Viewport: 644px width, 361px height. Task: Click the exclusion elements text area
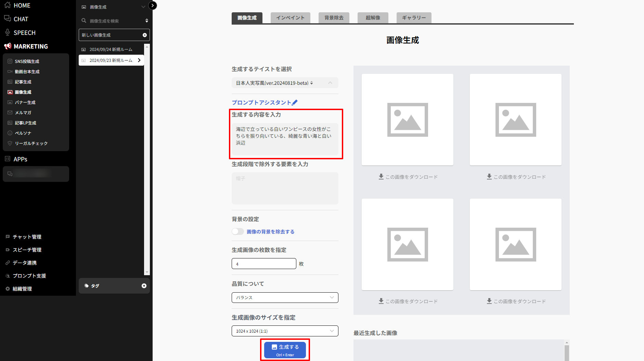pyautogui.click(x=285, y=188)
